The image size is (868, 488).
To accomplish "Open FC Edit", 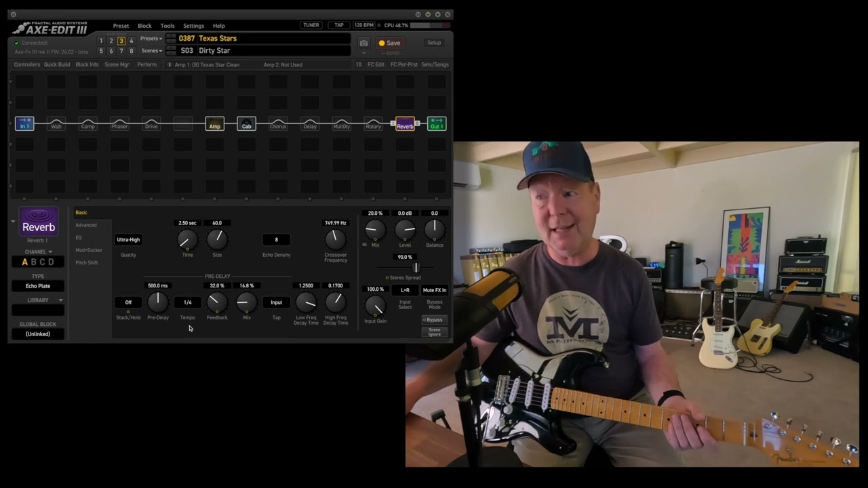I will click(376, 64).
